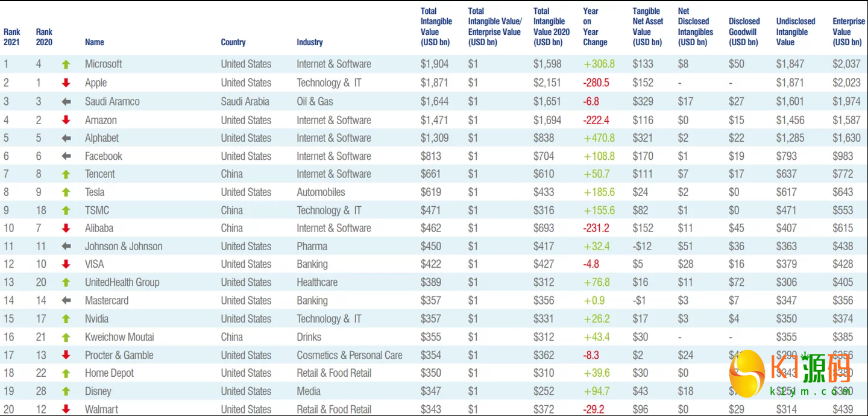This screenshot has height=416, width=868.
Task: Click the "-$12" tangible net asset cell
Action: tap(643, 246)
